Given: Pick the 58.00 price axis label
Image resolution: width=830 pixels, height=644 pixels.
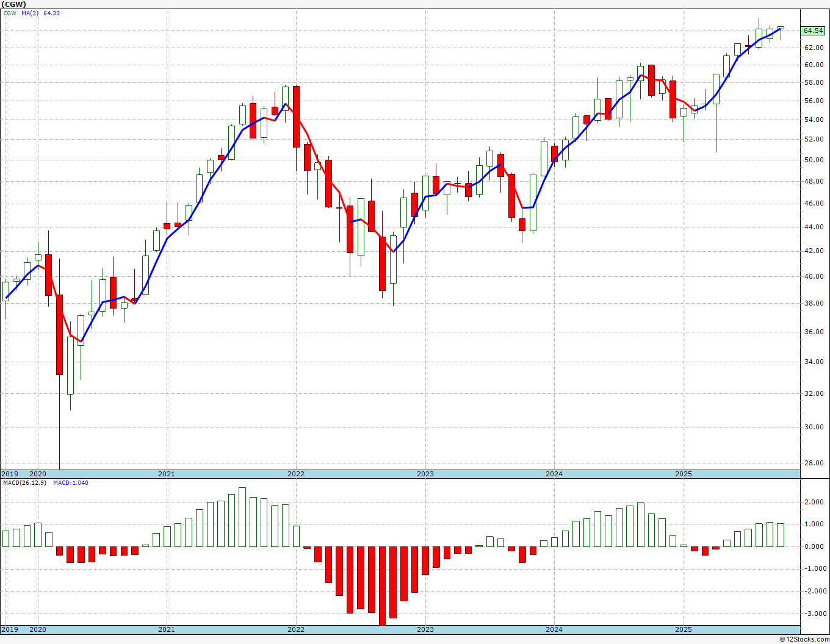Looking at the screenshot, I should point(814,82).
